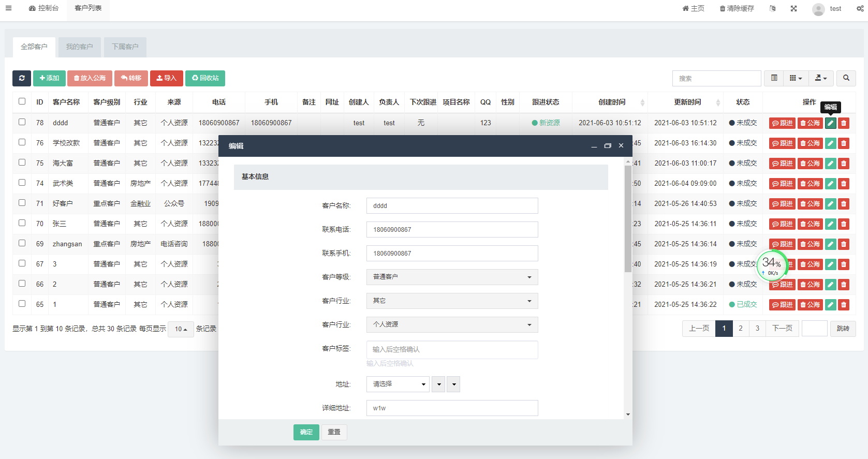Click the red delete trash icon for customer 75
The width and height of the screenshot is (868, 459).
point(844,164)
